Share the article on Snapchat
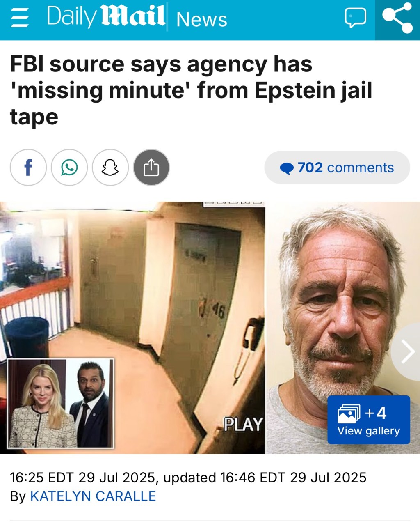The width and height of the screenshot is (420, 526). [110, 168]
